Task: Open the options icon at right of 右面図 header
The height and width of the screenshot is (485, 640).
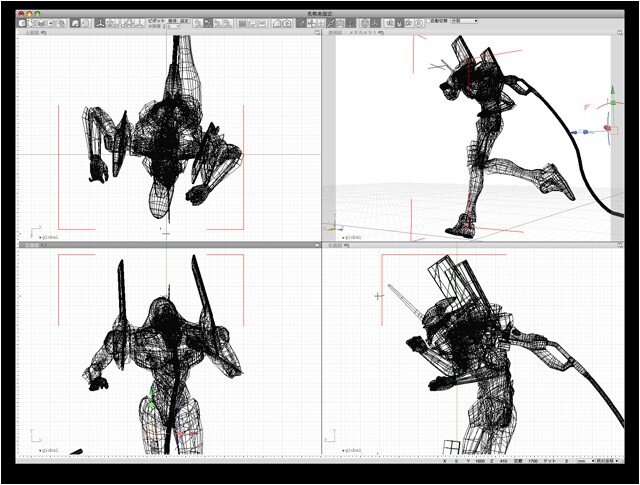Action: (620, 245)
